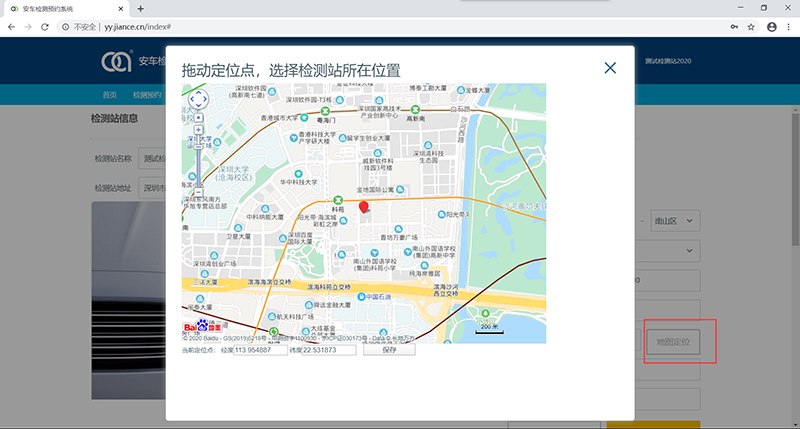Viewport: 800px width, 429px height.
Task: Pan the map left with the compass arrow
Action: click(192, 99)
